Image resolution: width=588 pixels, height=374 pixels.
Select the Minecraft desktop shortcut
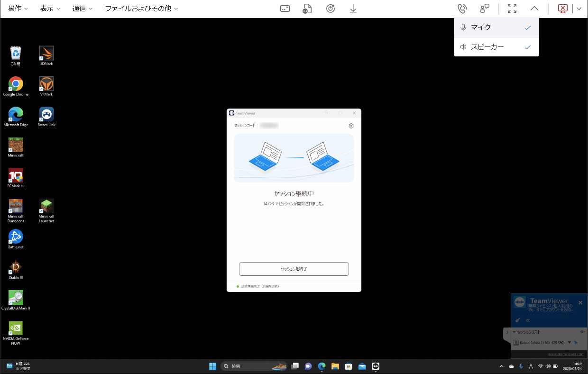(16, 147)
